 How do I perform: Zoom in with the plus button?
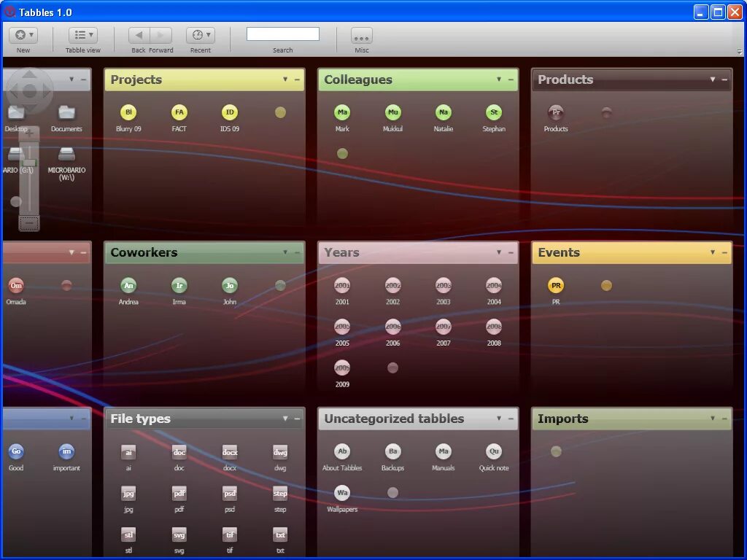(29, 133)
